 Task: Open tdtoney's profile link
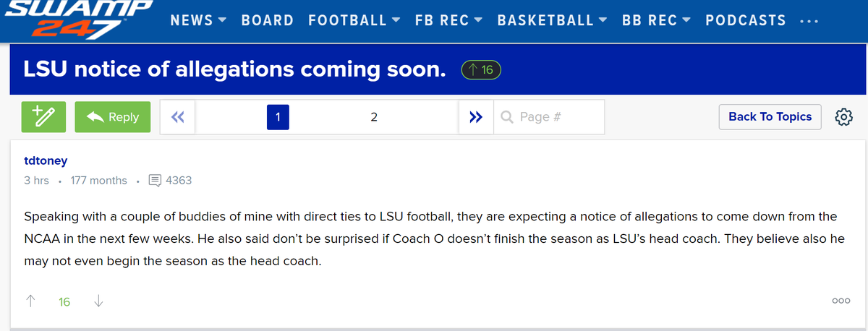pyautogui.click(x=46, y=160)
